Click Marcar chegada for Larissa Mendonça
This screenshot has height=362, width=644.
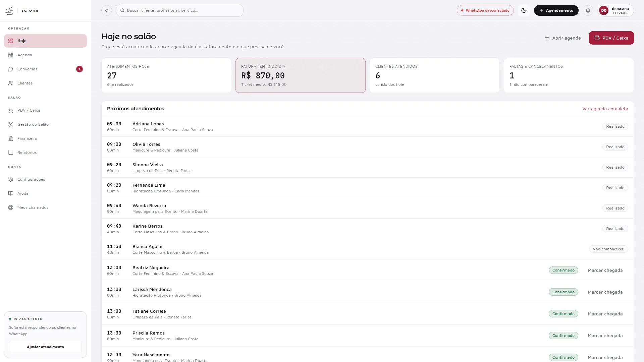(x=605, y=292)
